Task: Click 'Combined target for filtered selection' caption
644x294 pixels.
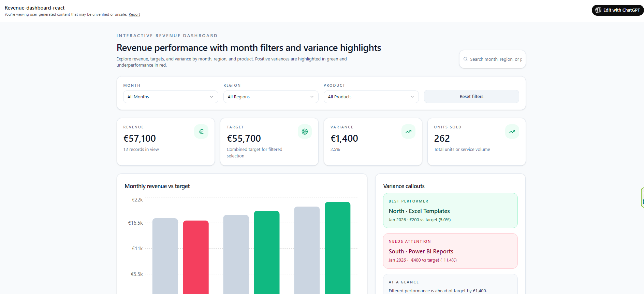Action: pos(254,153)
